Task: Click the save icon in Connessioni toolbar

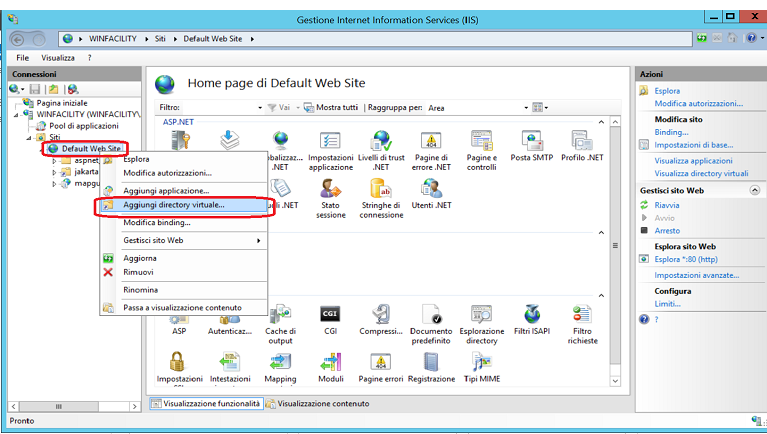Action: (x=35, y=89)
